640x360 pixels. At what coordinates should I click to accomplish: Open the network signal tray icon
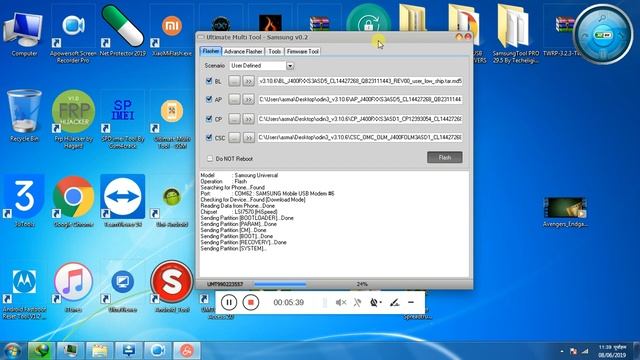tap(585, 351)
